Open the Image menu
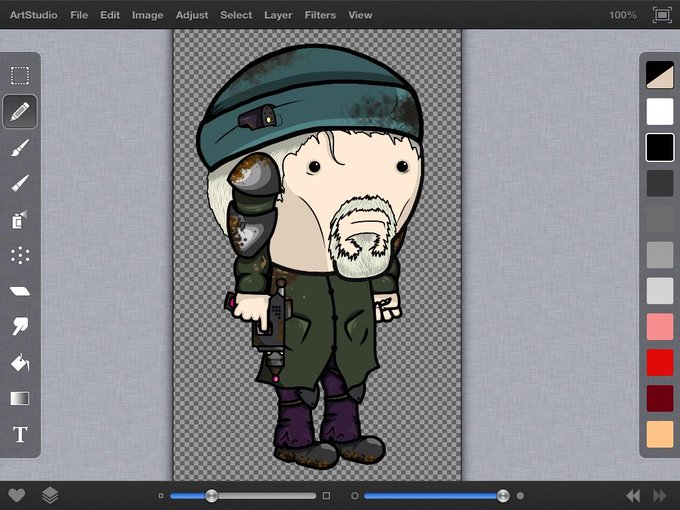Viewport: 680px width, 510px height. (147, 15)
